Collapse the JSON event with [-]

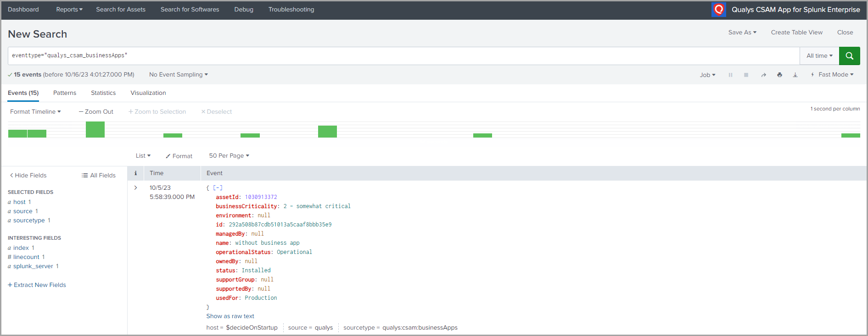[218, 187]
